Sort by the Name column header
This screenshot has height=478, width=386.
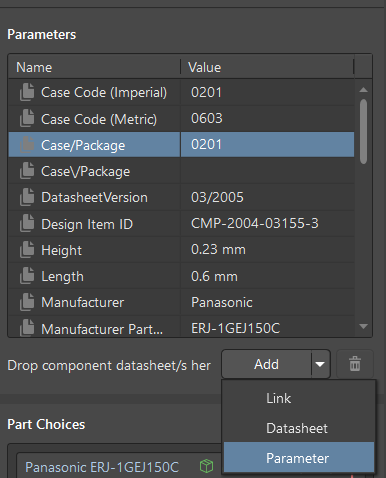click(x=94, y=67)
